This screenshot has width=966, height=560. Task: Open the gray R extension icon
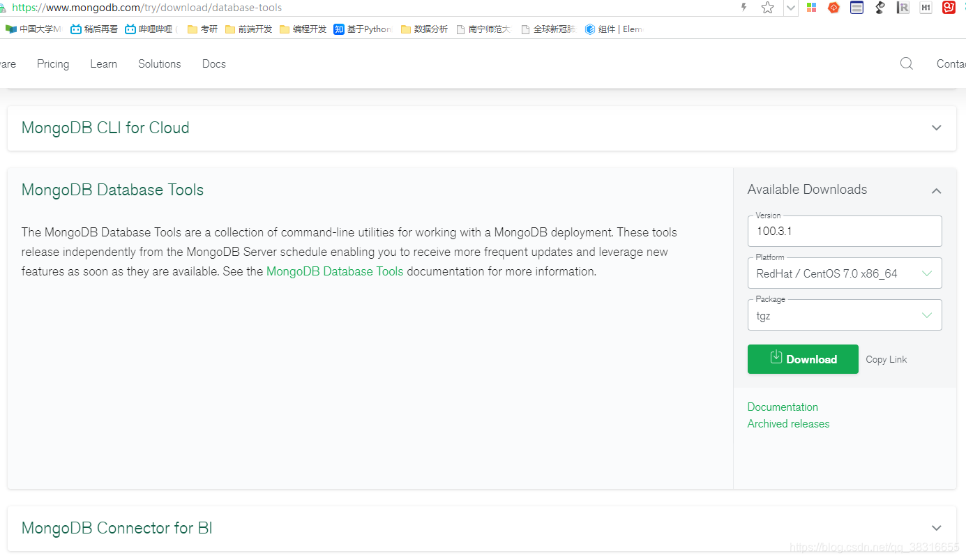click(x=903, y=8)
